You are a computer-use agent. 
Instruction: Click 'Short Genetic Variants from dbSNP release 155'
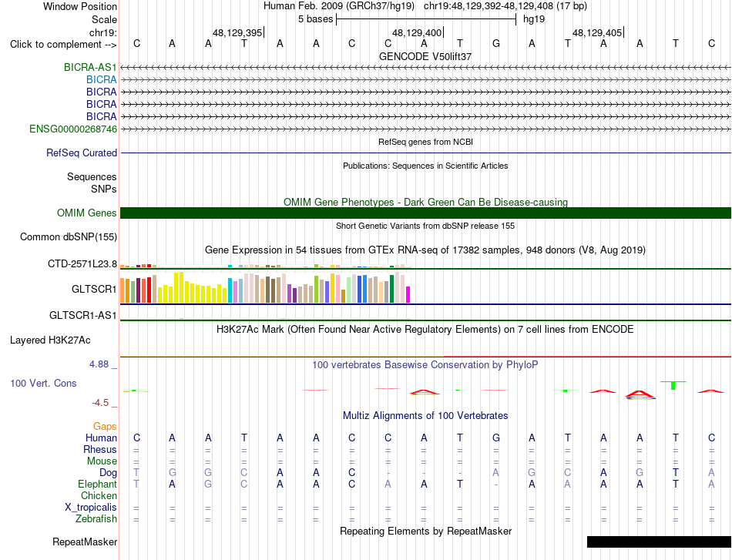click(x=425, y=226)
